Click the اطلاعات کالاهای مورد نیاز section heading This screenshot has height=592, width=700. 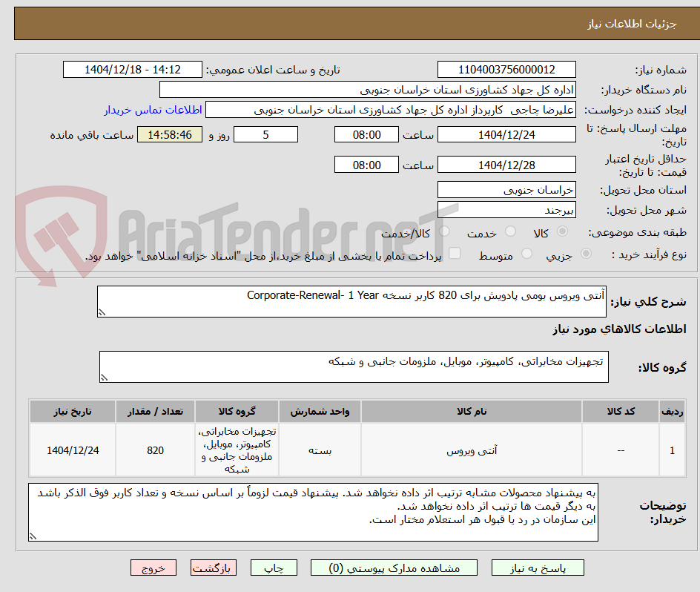619,329
